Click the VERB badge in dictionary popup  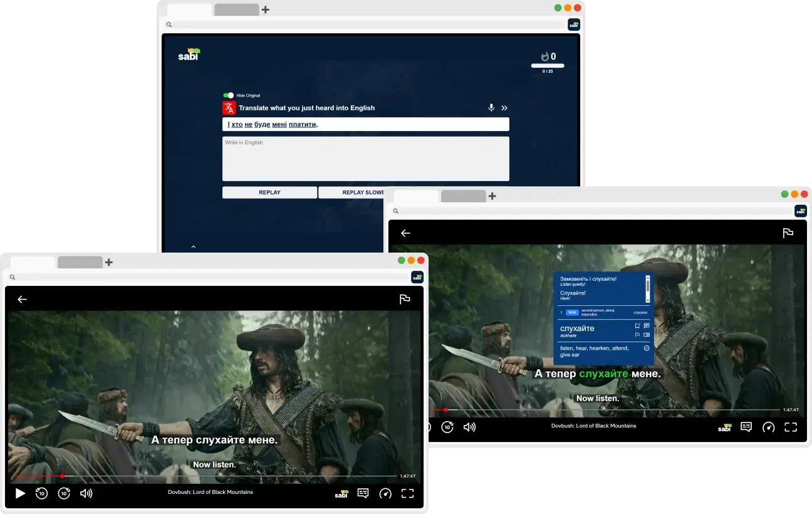coord(572,312)
